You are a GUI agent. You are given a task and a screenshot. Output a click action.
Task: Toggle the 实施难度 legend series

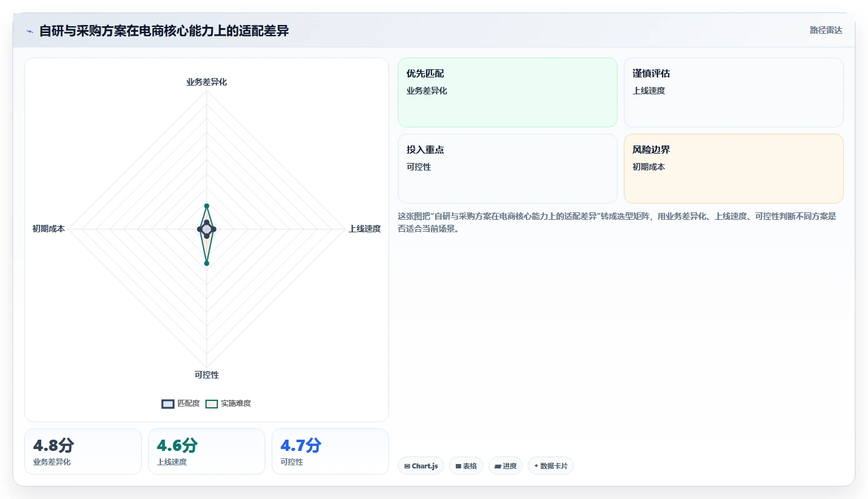coord(229,403)
